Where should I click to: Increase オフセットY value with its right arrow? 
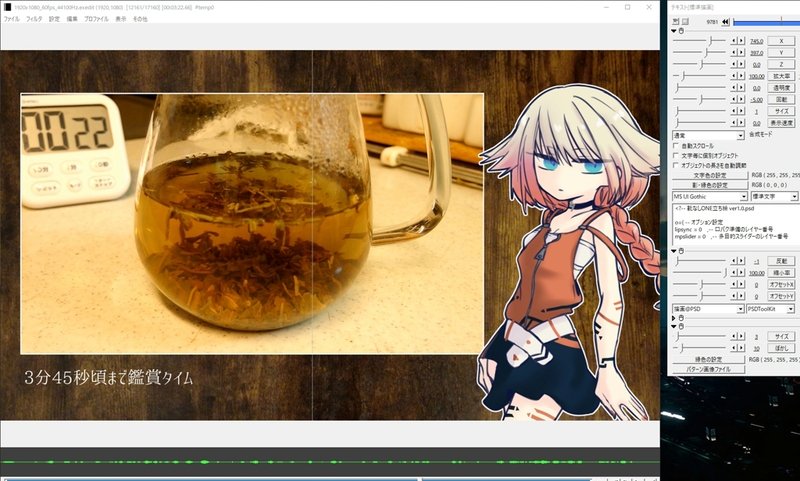[741, 296]
